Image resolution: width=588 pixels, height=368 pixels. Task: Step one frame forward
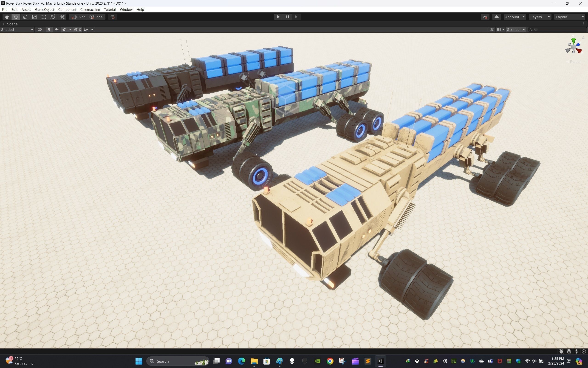point(297,17)
